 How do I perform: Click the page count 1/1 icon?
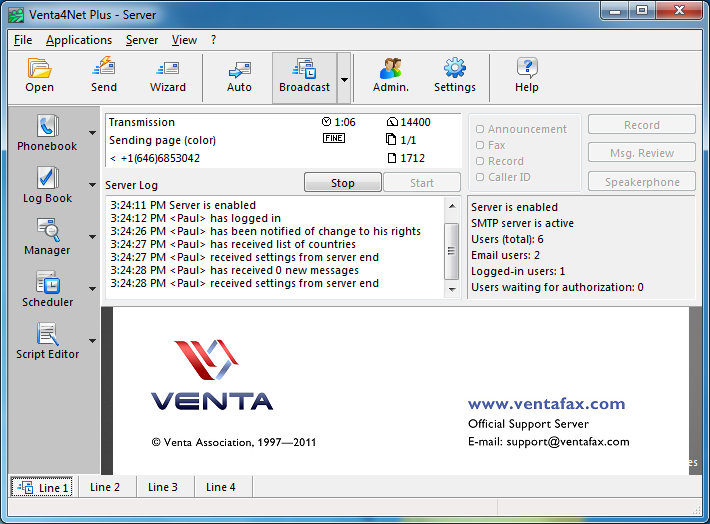coord(391,139)
